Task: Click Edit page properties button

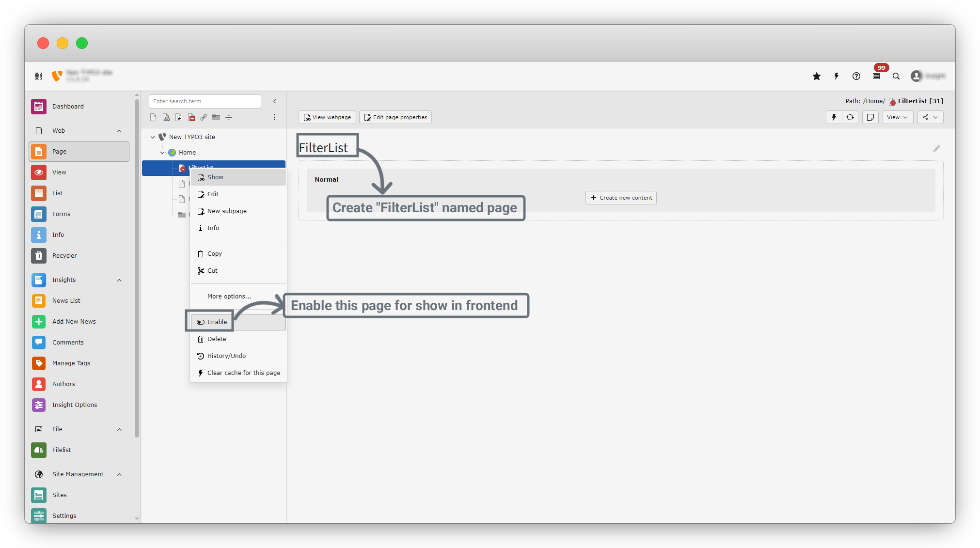Action: pyautogui.click(x=395, y=117)
